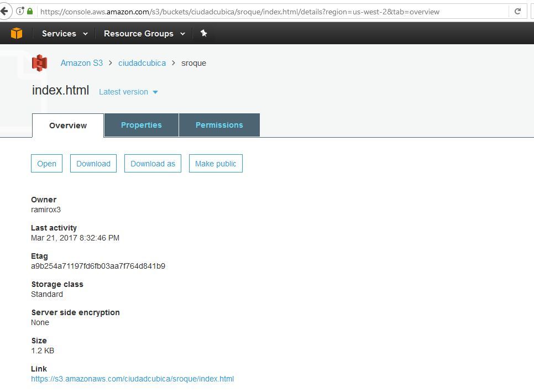Open the Services dropdown menu

65,33
